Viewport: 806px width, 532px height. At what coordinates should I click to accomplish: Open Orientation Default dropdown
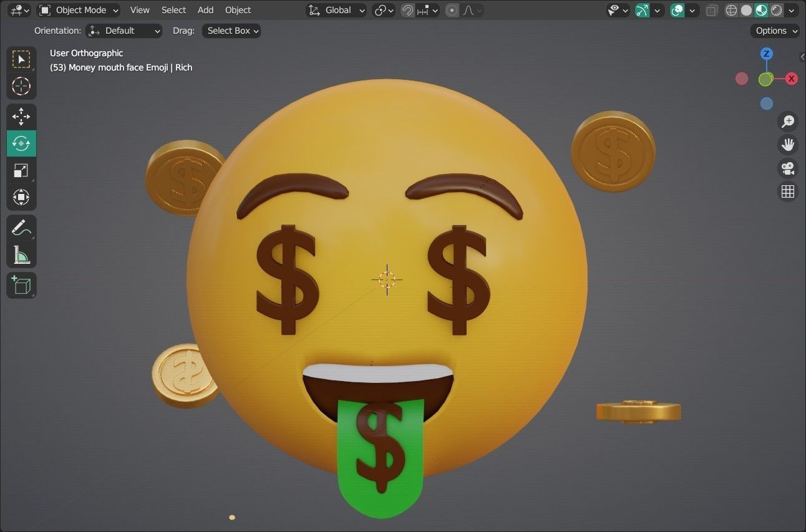(x=124, y=31)
